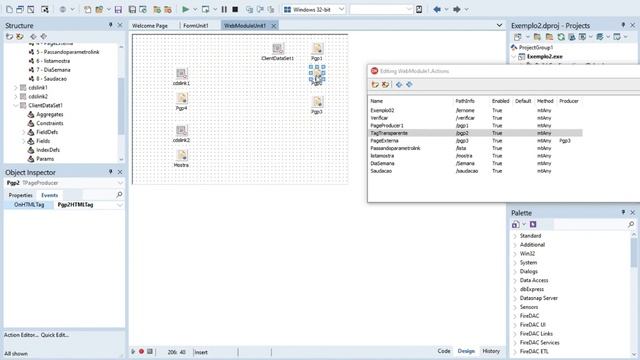
Task: Switch to History view tab
Action: point(491,351)
